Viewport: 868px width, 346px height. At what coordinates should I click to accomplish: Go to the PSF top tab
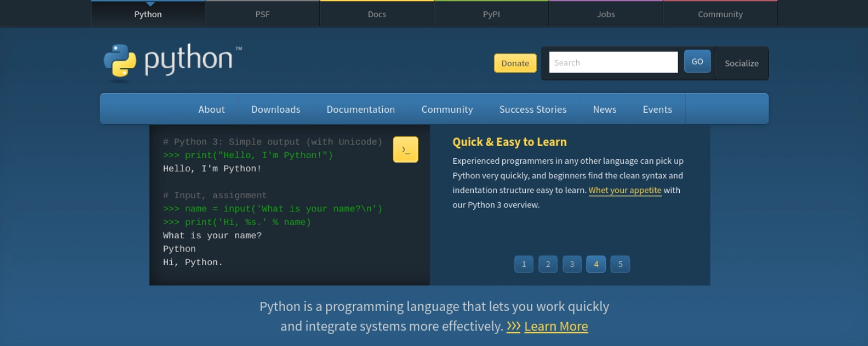(262, 14)
